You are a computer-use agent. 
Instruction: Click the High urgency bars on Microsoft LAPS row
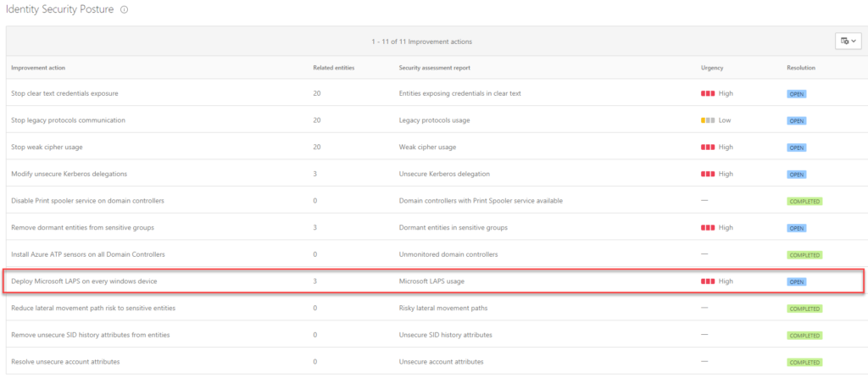point(708,281)
